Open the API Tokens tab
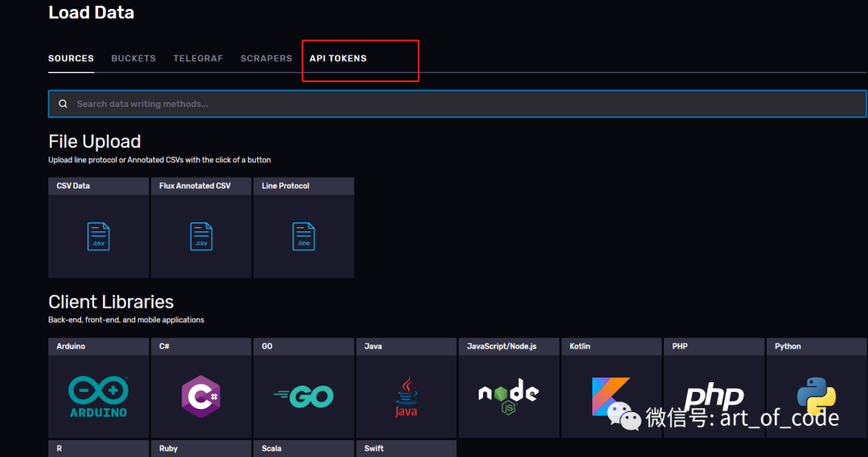 [338, 58]
